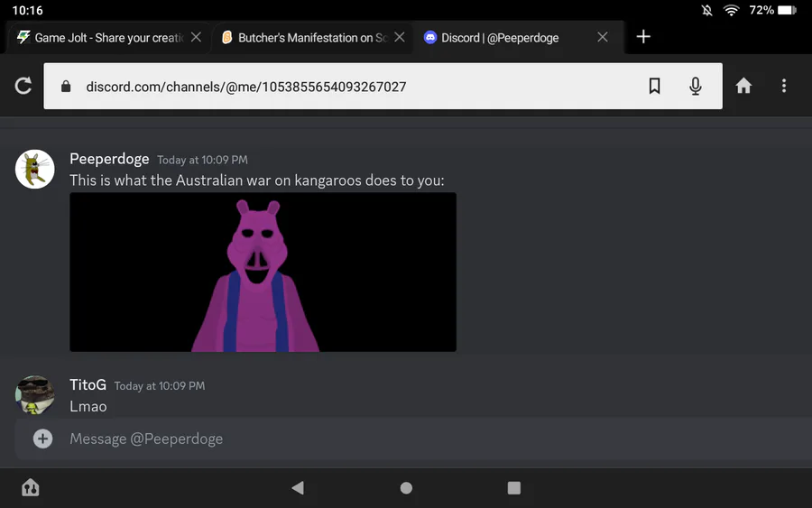The image size is (812, 508).
Task: Switch to the Butcher's Manifestation tab
Action: pyautogui.click(x=312, y=38)
